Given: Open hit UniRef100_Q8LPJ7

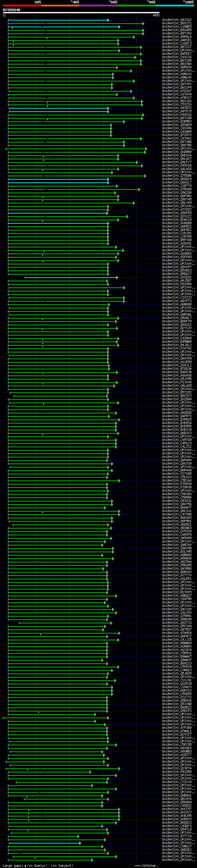Looking at the screenshot, I should point(177,162).
